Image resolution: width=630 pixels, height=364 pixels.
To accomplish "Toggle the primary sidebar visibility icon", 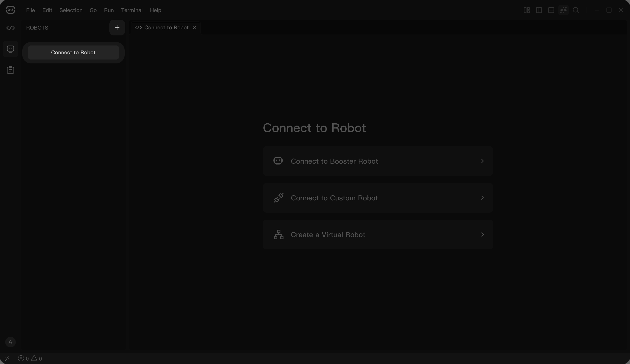I will [539, 10].
